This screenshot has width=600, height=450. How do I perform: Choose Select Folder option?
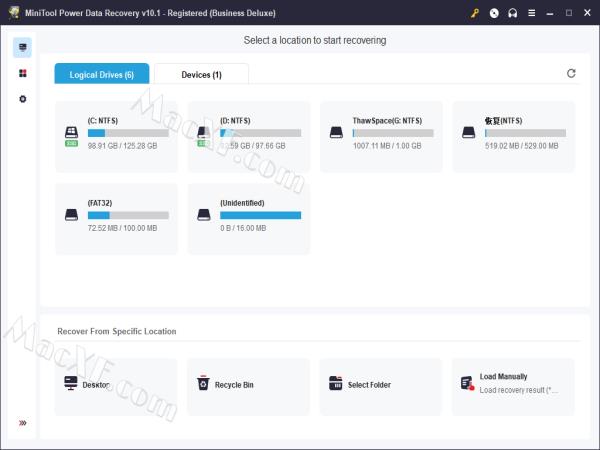[381, 386]
